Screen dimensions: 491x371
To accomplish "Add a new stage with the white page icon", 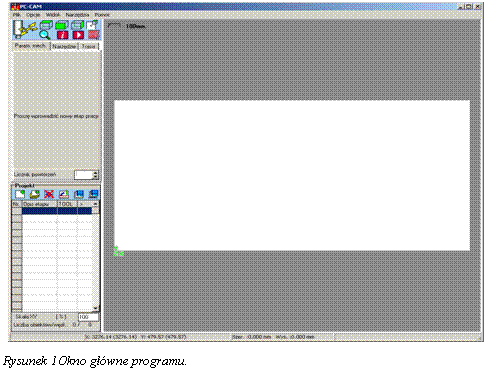I will [20, 194].
